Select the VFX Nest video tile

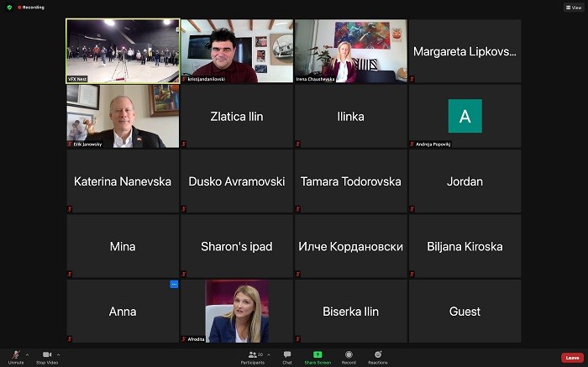click(123, 51)
